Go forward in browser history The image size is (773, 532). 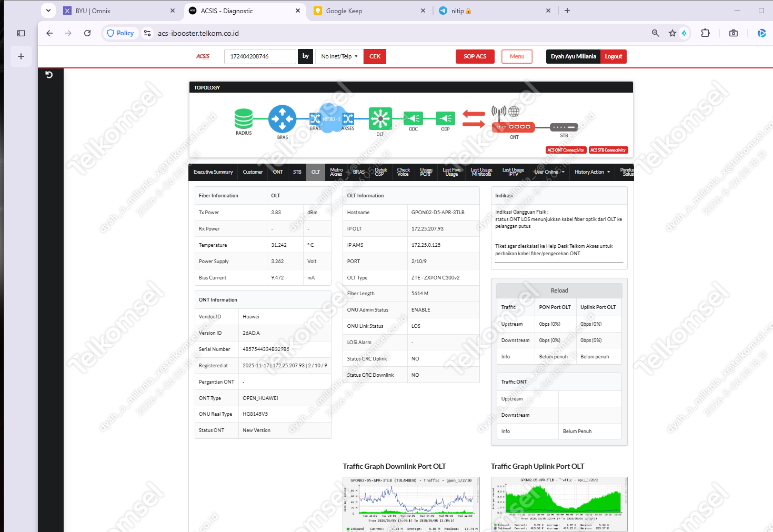pyautogui.click(x=68, y=33)
